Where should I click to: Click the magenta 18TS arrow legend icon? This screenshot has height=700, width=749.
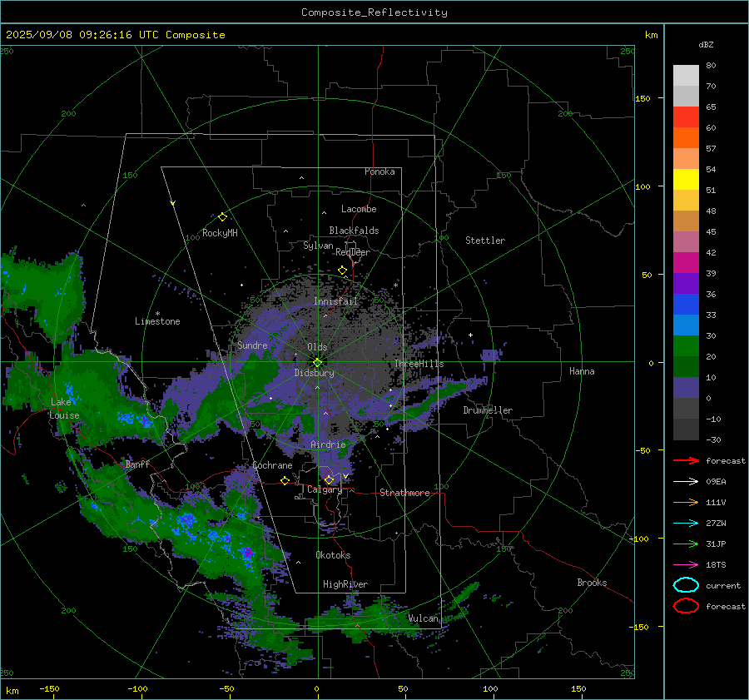click(686, 565)
